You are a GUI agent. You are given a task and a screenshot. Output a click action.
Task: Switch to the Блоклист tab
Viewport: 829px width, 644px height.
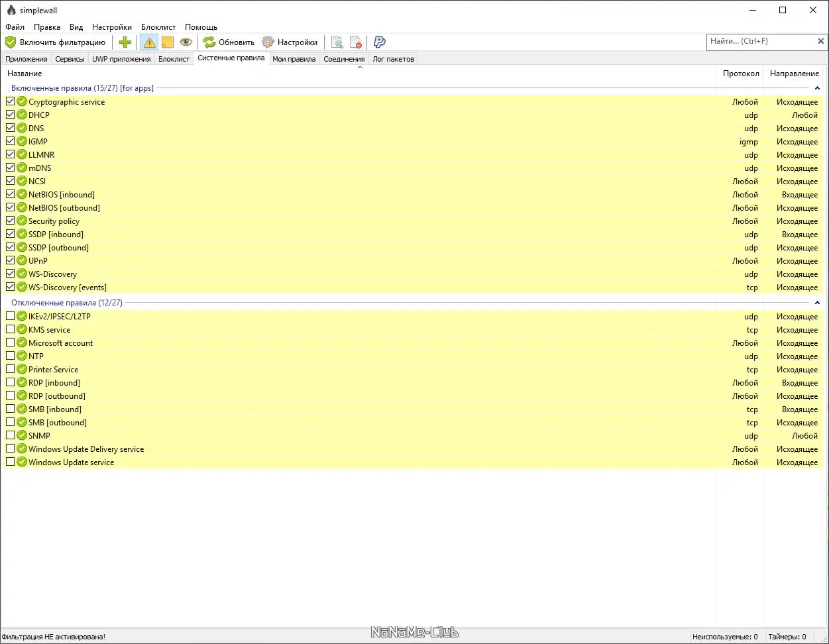coord(174,59)
